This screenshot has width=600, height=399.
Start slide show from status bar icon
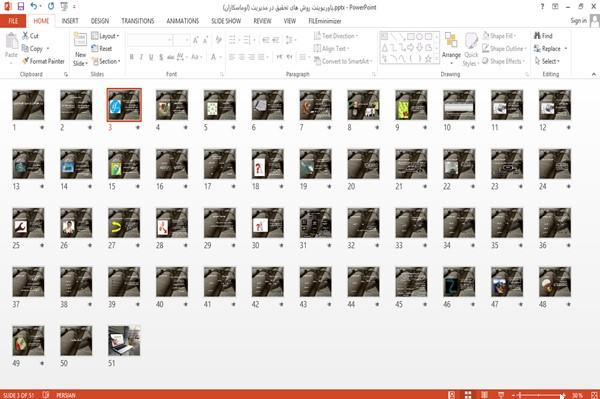pyautogui.click(x=501, y=395)
